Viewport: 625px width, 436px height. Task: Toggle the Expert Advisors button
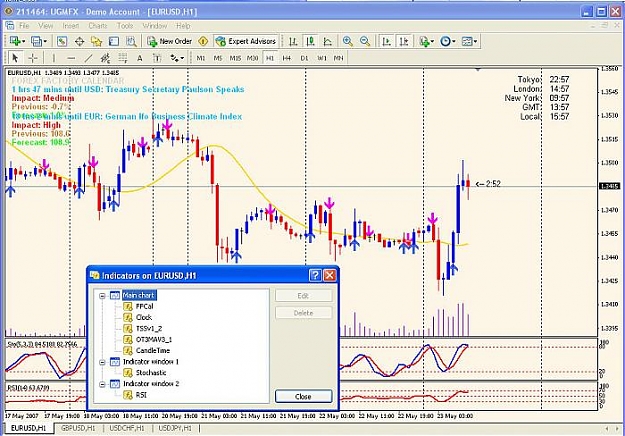point(246,41)
